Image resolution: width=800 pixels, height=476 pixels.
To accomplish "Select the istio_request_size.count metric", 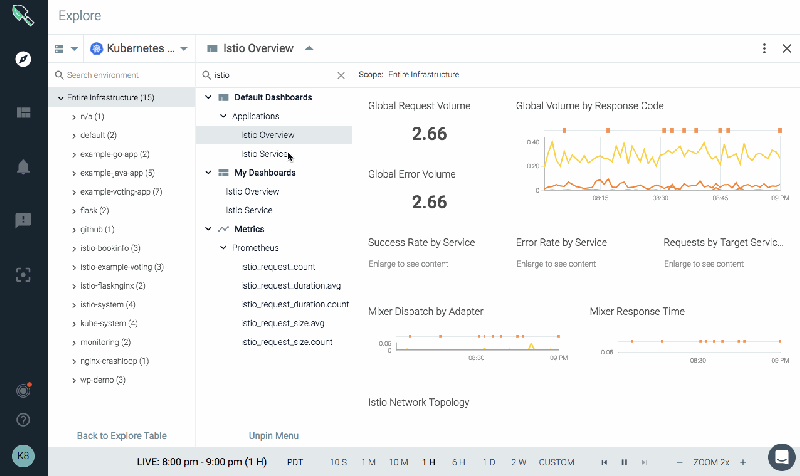I will click(287, 342).
